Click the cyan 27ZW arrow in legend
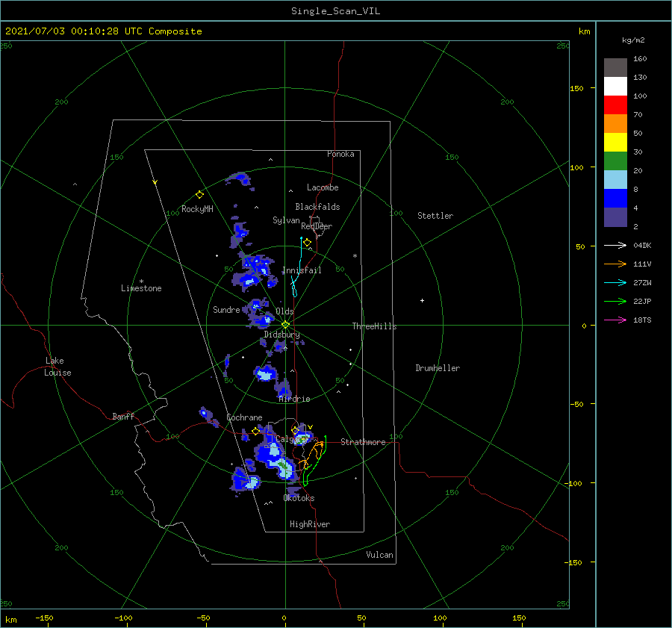The image size is (672, 628). pyautogui.click(x=615, y=282)
